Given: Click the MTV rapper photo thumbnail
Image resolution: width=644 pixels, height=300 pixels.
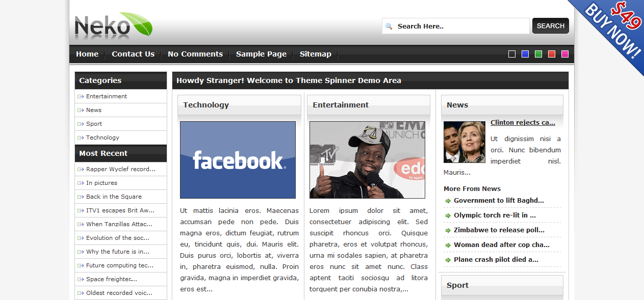Looking at the screenshot, I should (367, 160).
